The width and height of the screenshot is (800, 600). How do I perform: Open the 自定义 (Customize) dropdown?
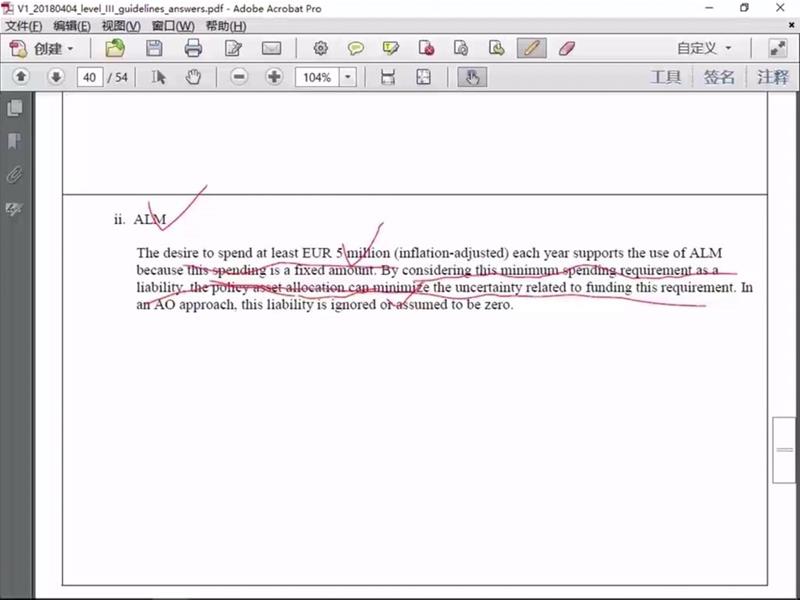[704, 48]
